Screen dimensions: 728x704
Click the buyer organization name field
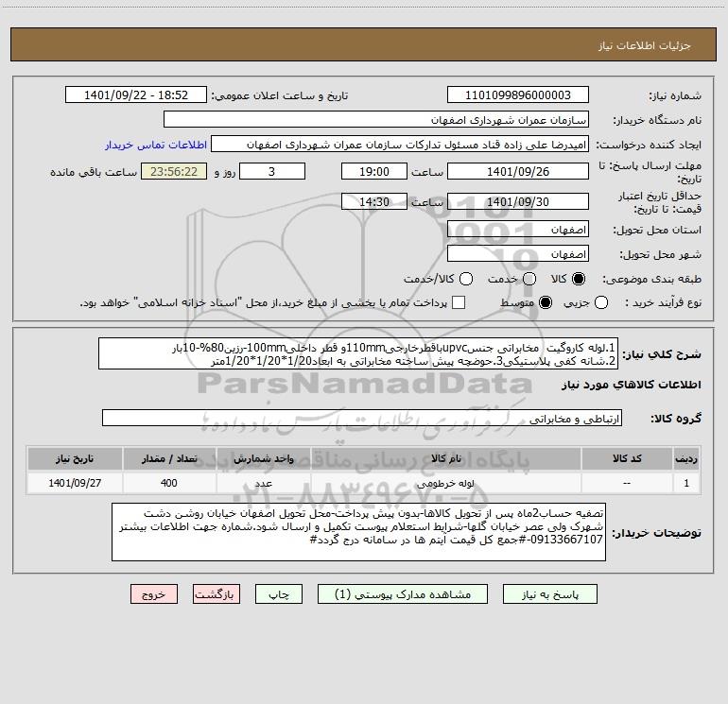[376, 119]
